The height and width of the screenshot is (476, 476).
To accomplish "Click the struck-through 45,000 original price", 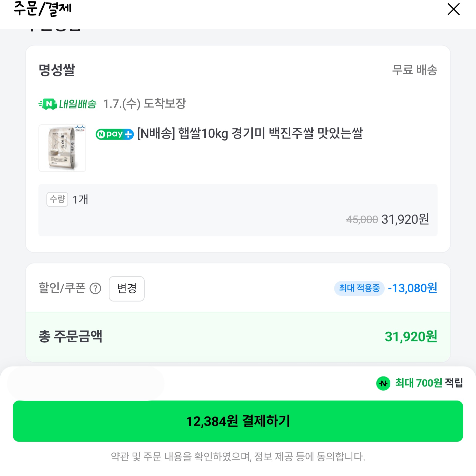I will pos(362,220).
